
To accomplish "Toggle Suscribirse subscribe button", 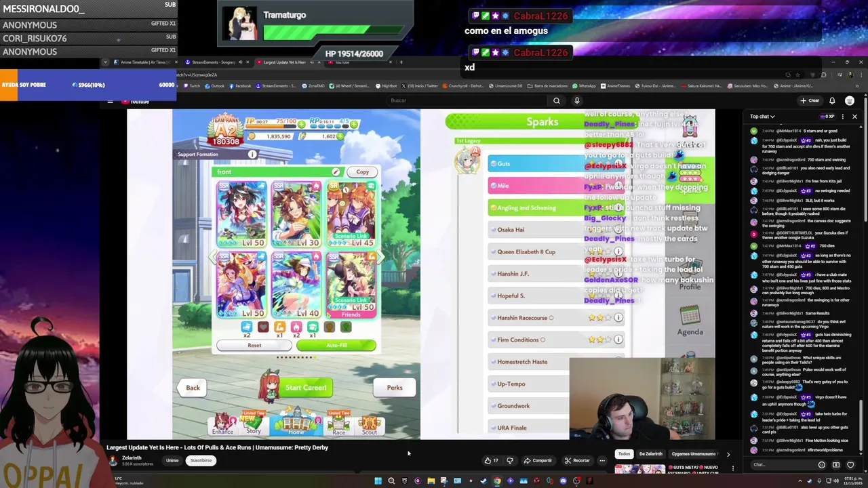I will (x=201, y=460).
